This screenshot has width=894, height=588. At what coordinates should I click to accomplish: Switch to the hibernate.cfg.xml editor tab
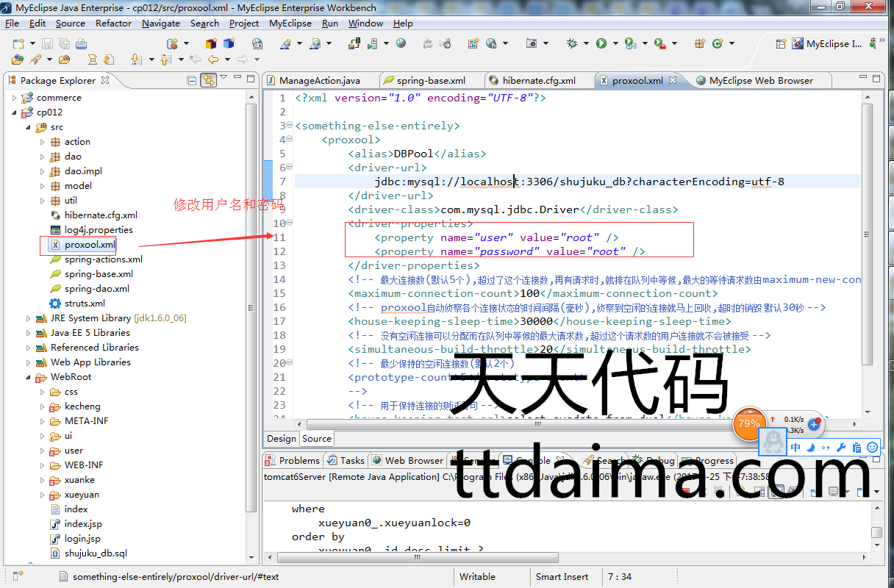pos(538,81)
